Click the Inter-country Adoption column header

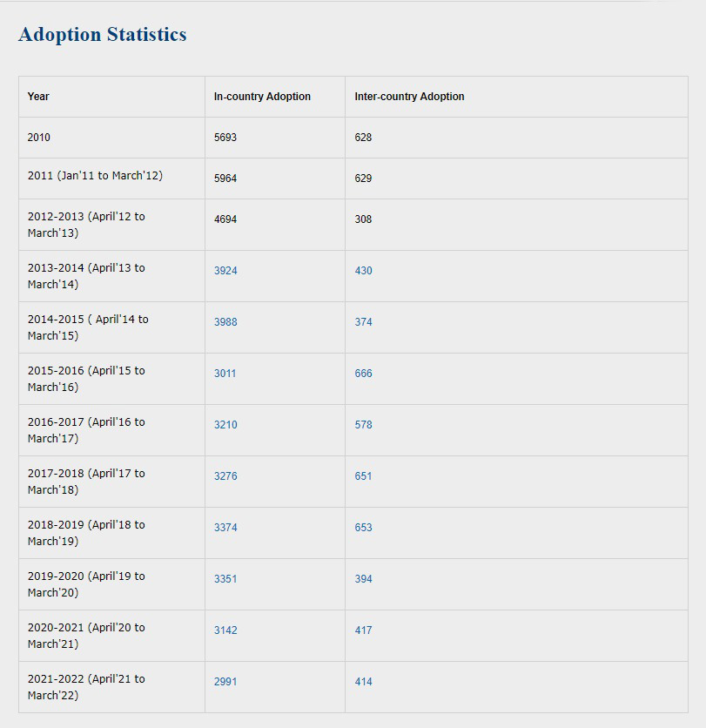[409, 97]
